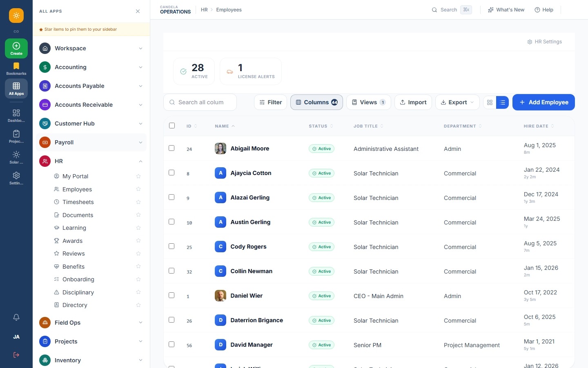Open Benefits under HR
Image resolution: width=588 pixels, height=368 pixels.
(x=73, y=267)
